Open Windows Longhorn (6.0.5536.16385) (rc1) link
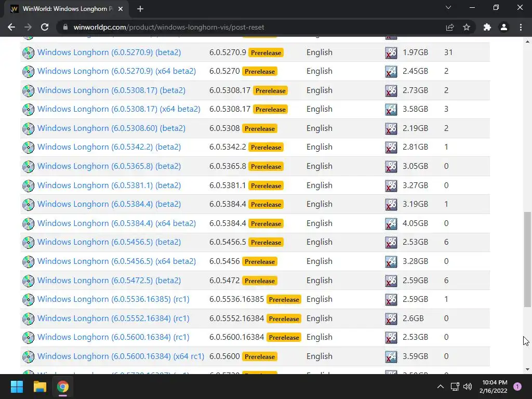The width and height of the screenshot is (532, 399). click(x=113, y=299)
